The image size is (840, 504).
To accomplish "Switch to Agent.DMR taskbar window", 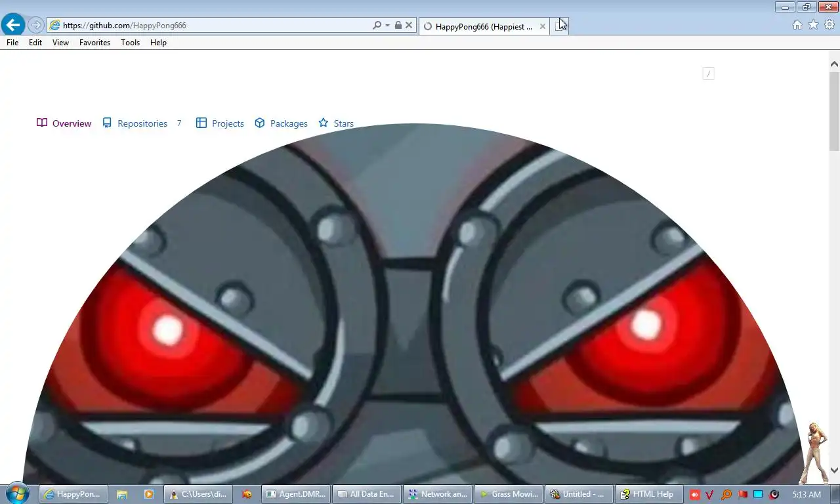I will pos(295,494).
